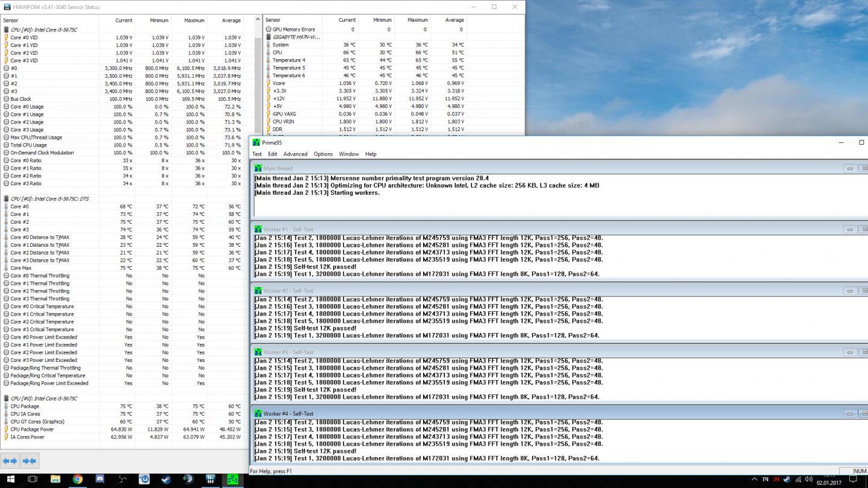868x488 pixels.
Task: Open the Options menu in Prime95
Action: click(x=323, y=154)
